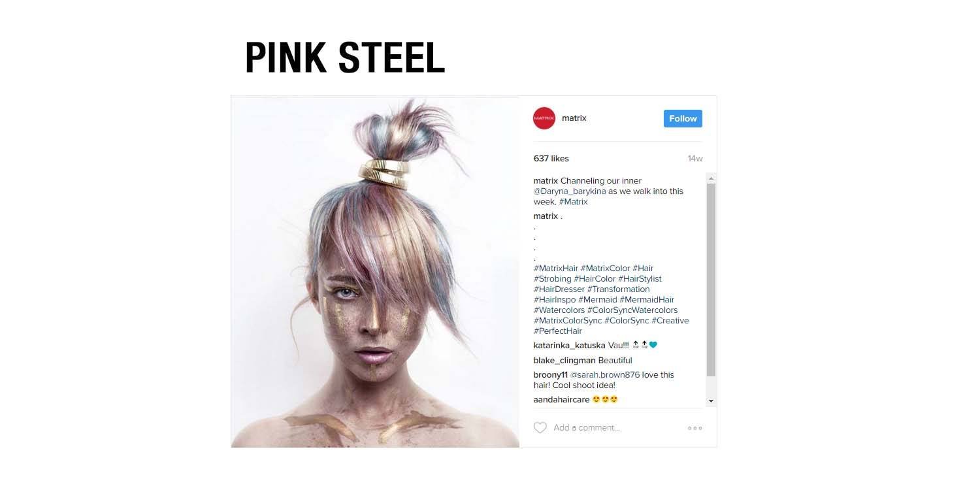Click the comments scrollbar up arrow
This screenshot has height=490, width=980.
(711, 178)
